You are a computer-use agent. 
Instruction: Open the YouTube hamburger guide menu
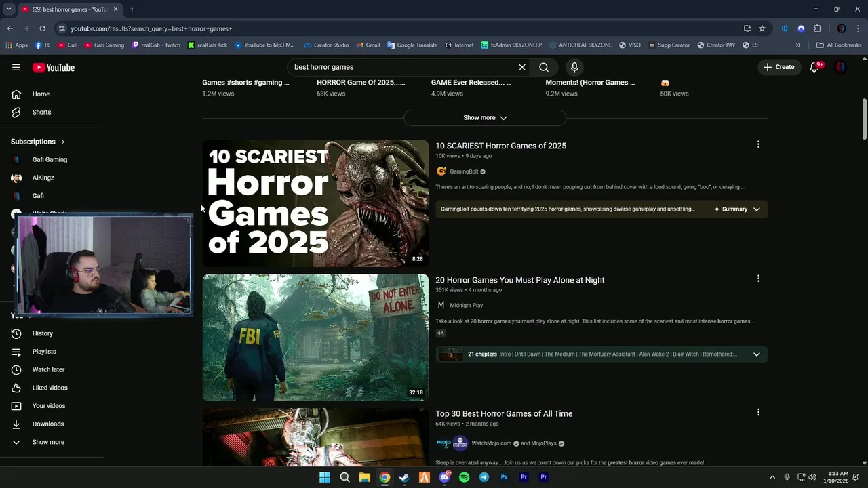[x=16, y=67]
